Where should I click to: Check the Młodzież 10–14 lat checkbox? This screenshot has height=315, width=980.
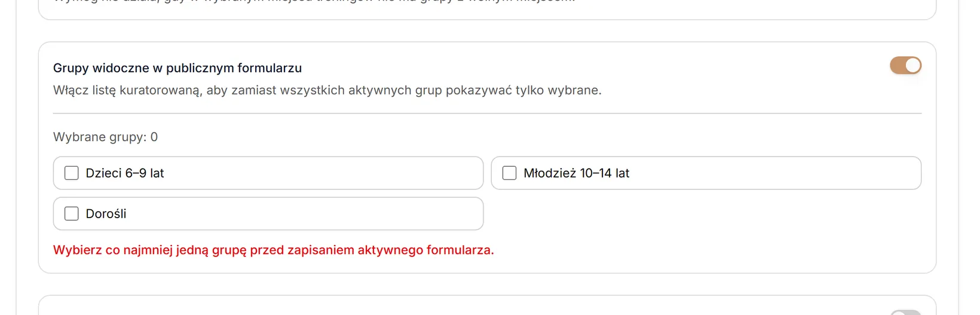509,173
